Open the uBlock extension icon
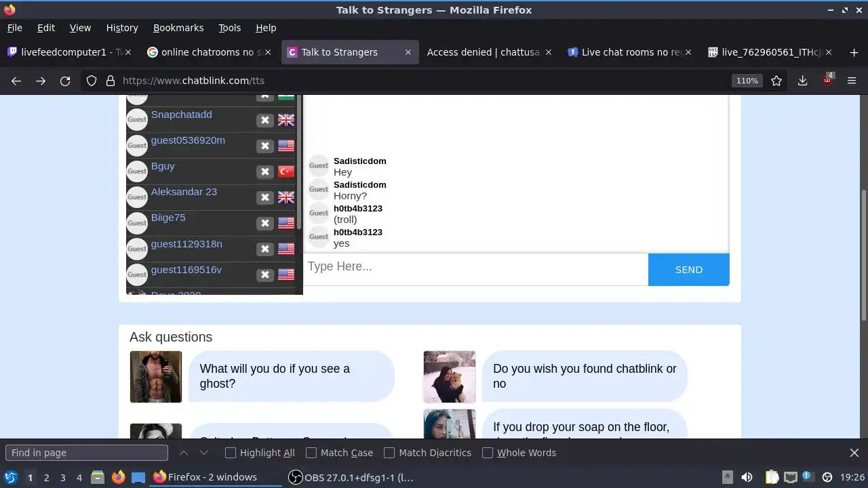The image size is (868, 488). 827,80
